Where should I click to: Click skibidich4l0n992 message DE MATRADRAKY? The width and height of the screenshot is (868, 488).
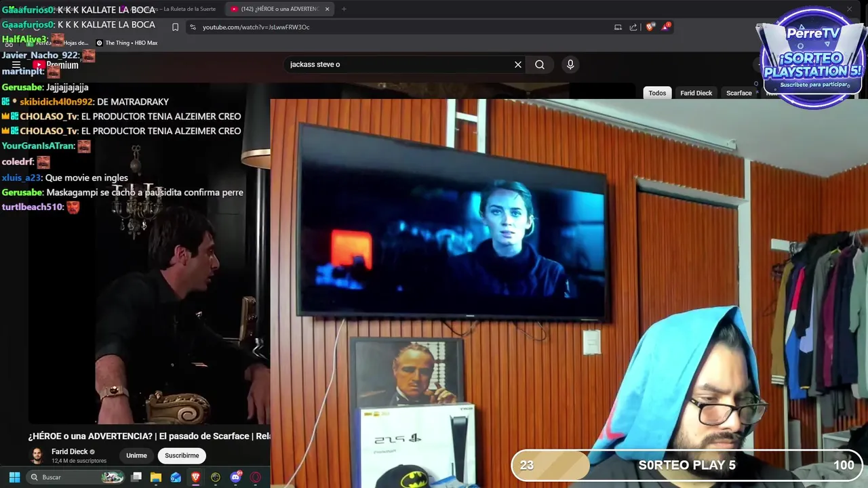(x=85, y=102)
